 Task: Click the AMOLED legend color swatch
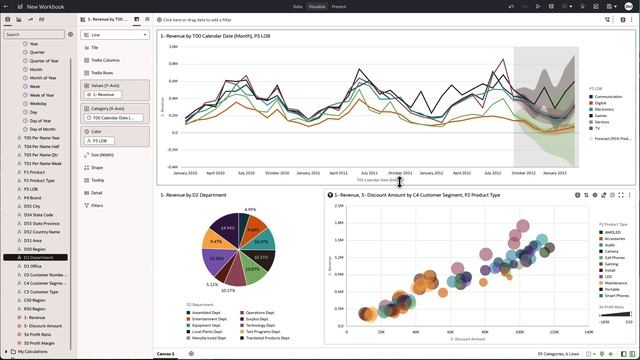[x=601, y=232]
